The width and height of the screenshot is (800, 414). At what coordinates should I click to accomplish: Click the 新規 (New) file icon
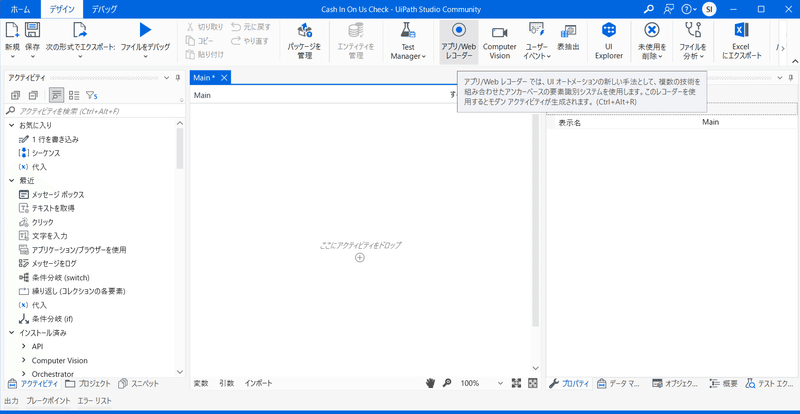point(12,30)
